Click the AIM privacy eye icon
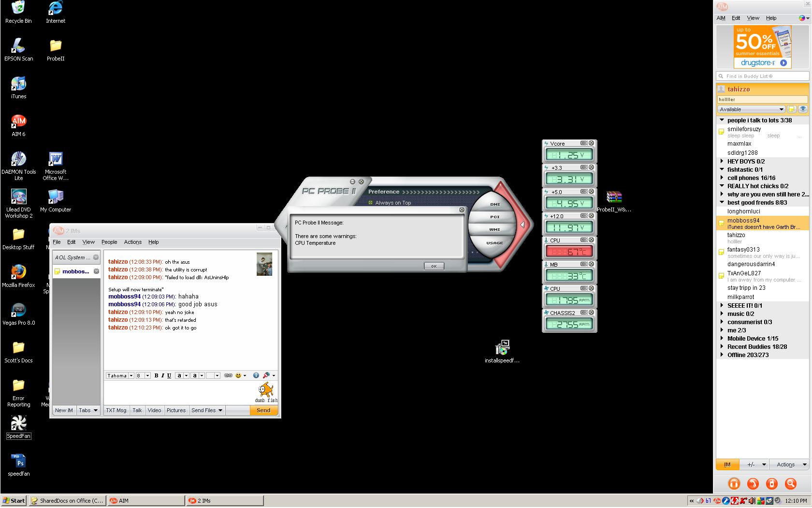Image resolution: width=812 pixels, height=508 pixels. pyautogui.click(x=803, y=109)
